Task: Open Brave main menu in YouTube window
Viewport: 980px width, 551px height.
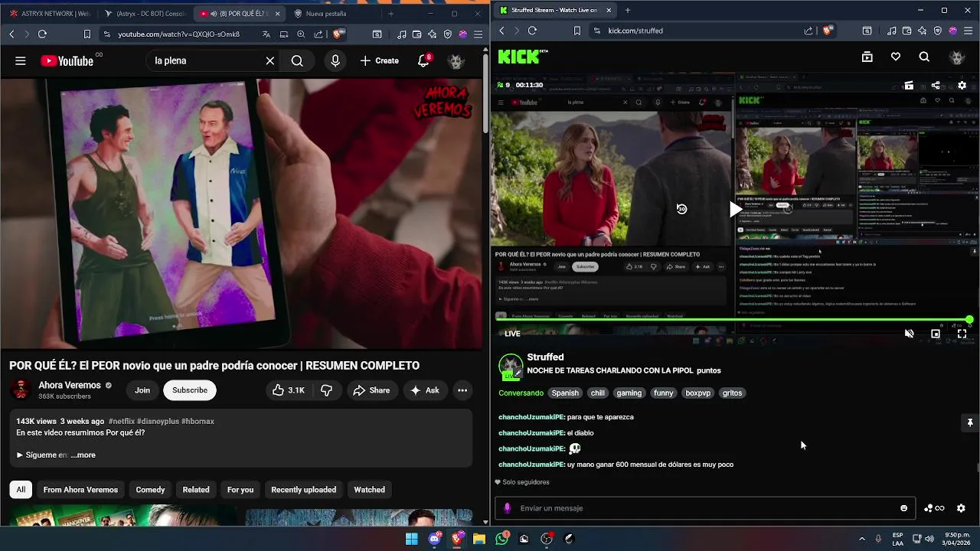Action: [477, 34]
